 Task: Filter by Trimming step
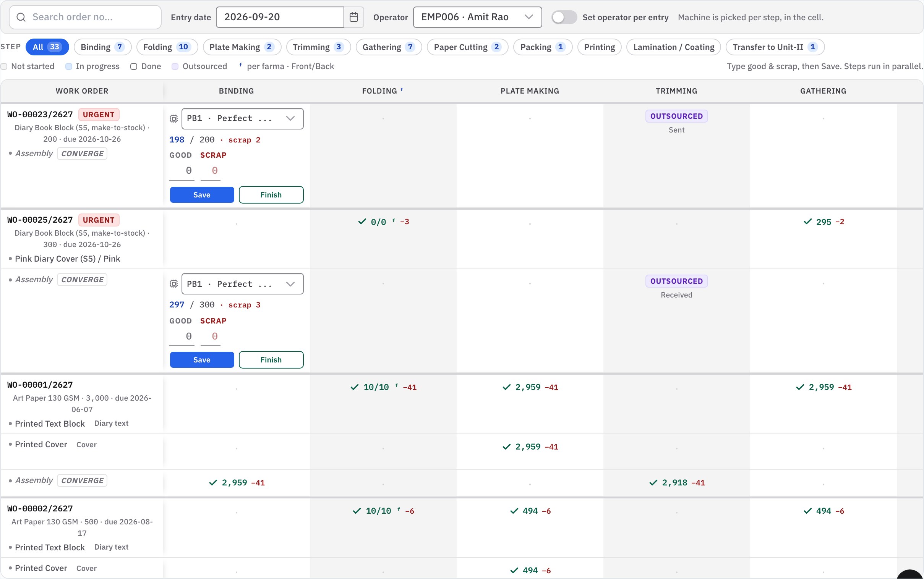(318, 47)
